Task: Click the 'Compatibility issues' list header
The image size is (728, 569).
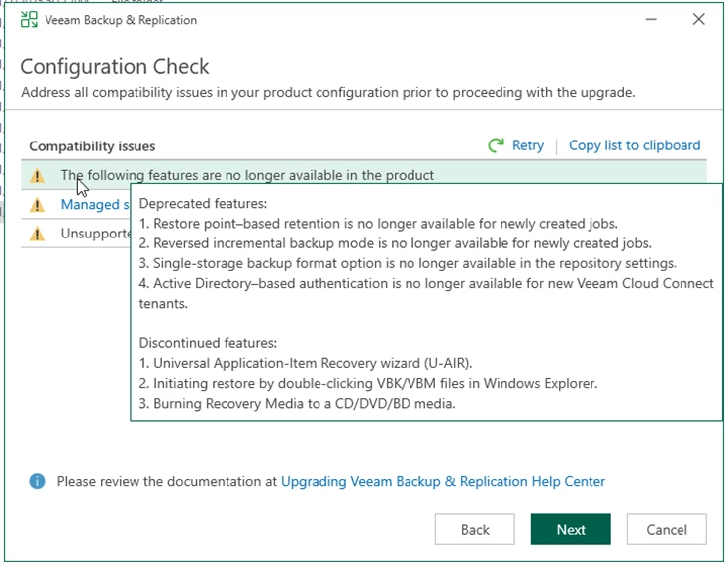Action: (x=92, y=146)
